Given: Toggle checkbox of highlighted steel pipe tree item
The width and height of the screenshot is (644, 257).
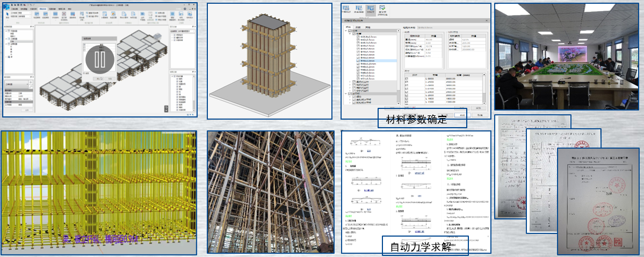Looking at the screenshot, I should pyautogui.click(x=358, y=61).
